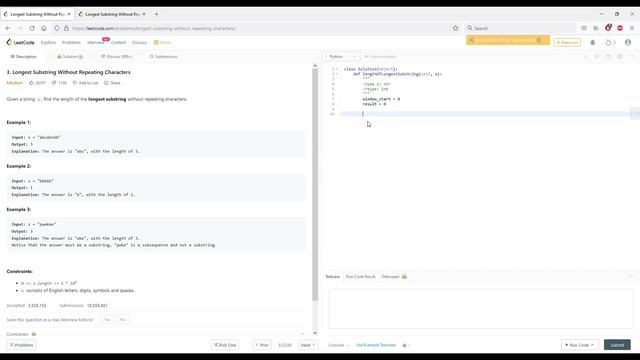Switch to the Solution tab

point(70,57)
